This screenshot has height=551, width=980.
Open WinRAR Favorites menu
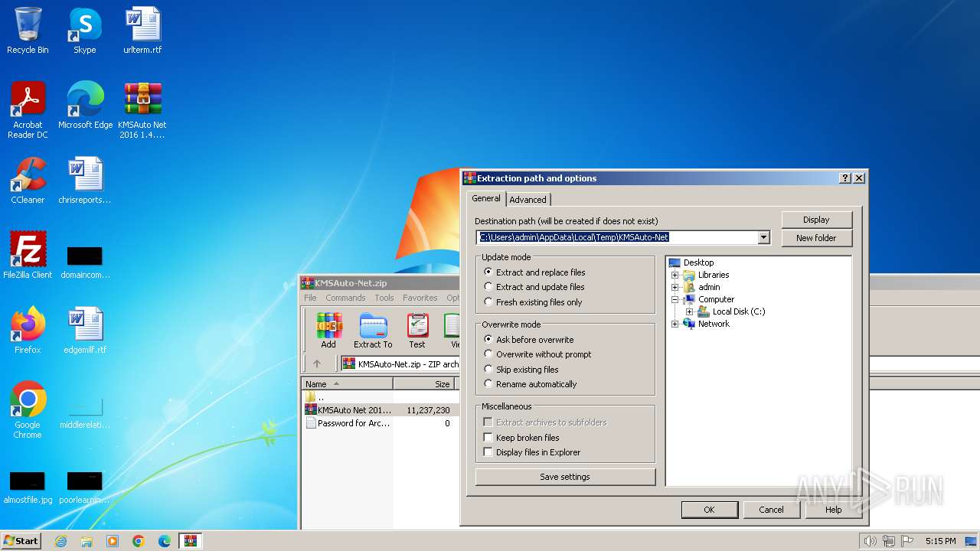pyautogui.click(x=420, y=298)
